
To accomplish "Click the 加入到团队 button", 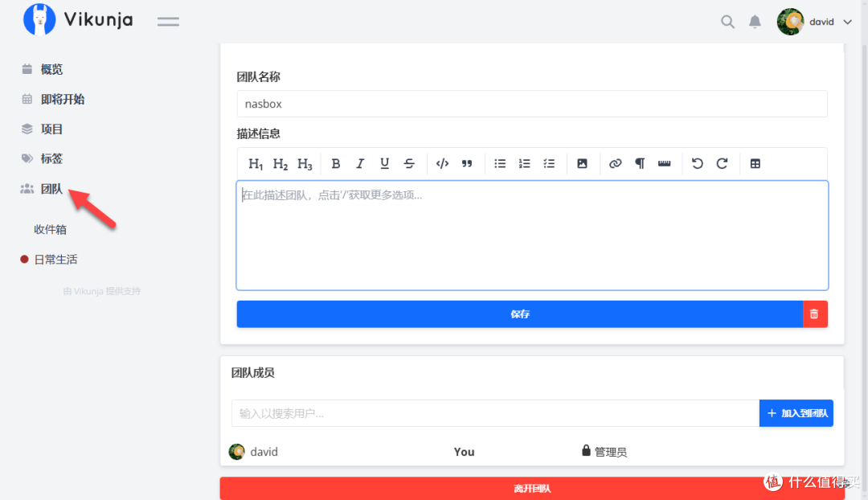I will pyautogui.click(x=796, y=413).
